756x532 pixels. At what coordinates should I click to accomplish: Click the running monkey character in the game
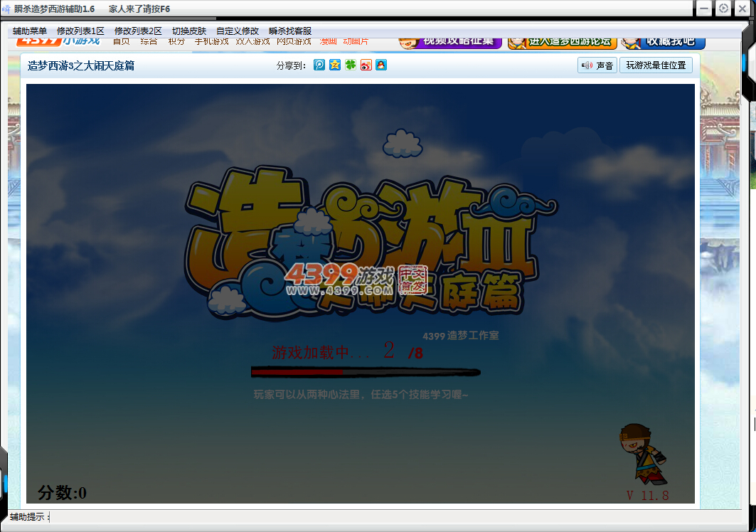click(x=643, y=454)
